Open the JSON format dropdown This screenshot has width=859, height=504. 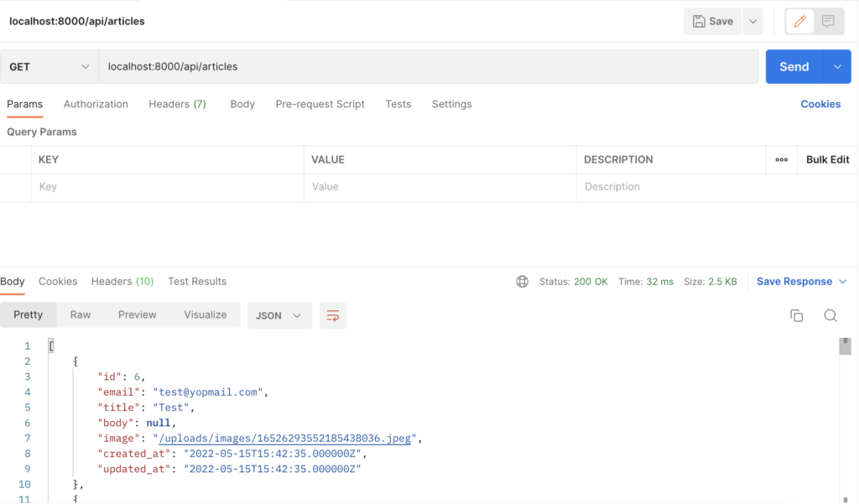[279, 315]
